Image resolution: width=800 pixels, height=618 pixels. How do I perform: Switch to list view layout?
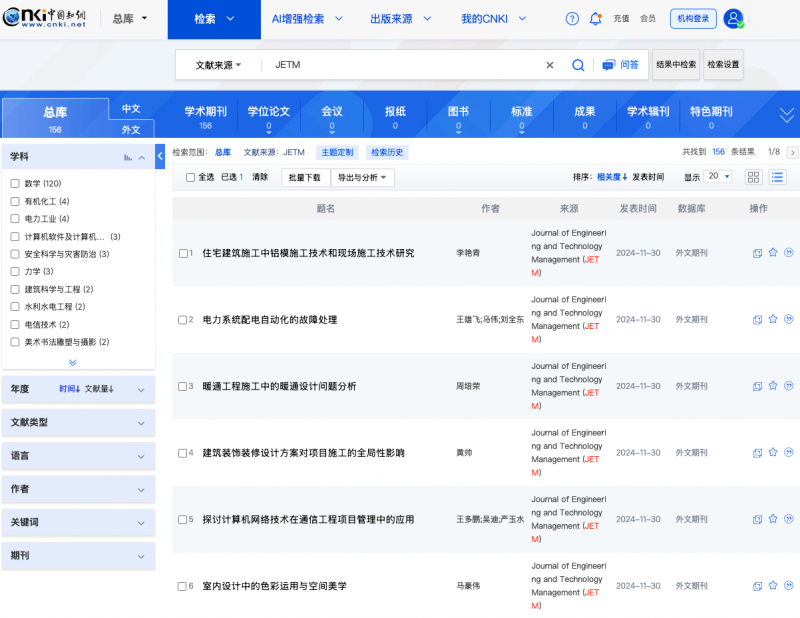click(777, 177)
